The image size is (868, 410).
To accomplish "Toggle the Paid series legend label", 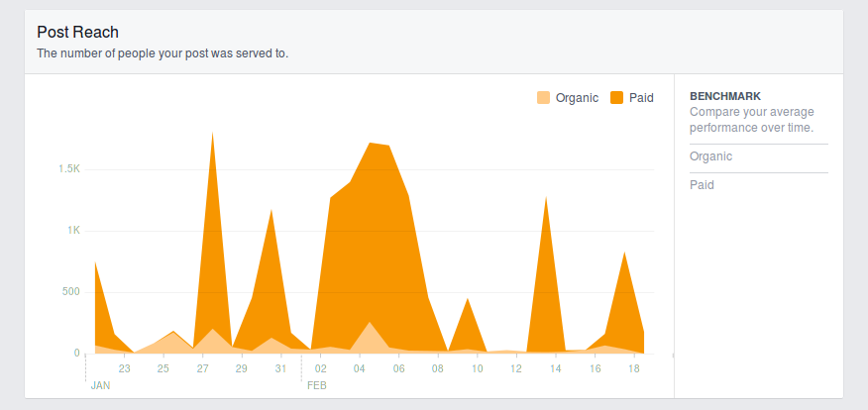I will (x=641, y=97).
